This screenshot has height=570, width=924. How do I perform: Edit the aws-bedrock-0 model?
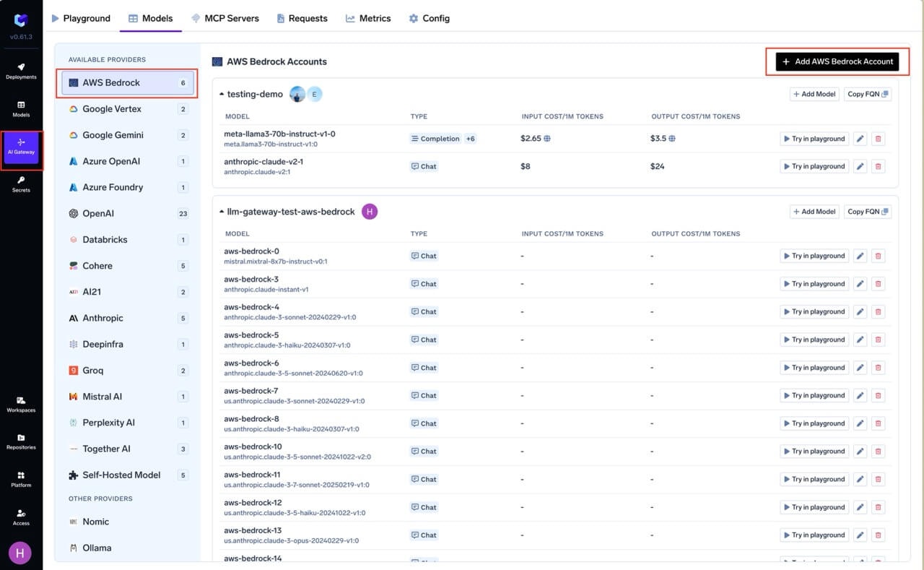(x=860, y=256)
